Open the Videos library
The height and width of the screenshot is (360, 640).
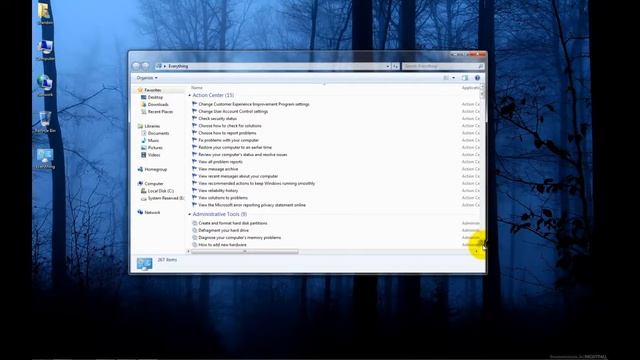(153, 155)
